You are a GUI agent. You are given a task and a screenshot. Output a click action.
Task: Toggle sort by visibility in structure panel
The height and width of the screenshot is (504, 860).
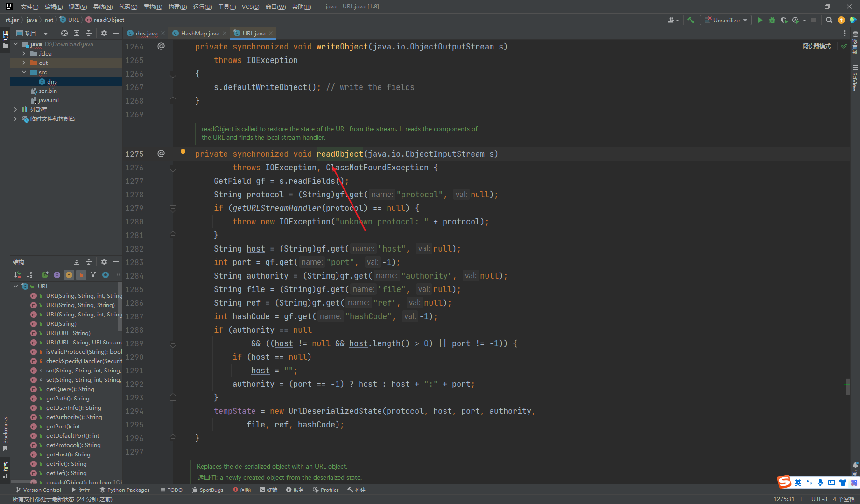(x=17, y=275)
